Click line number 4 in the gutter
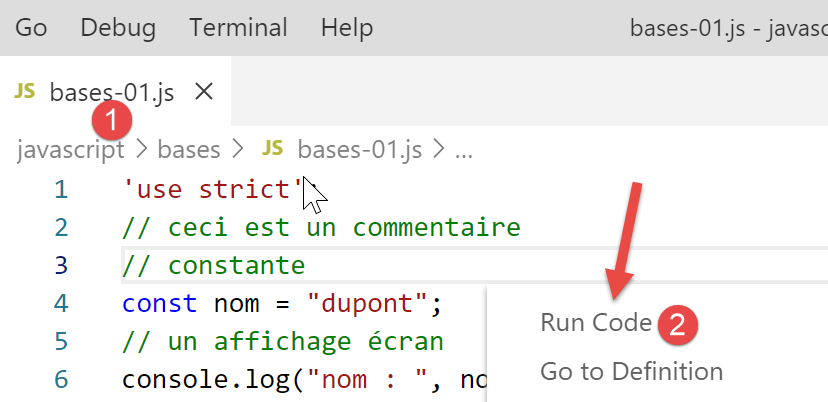Screen dimensions: 828x402 [61, 303]
